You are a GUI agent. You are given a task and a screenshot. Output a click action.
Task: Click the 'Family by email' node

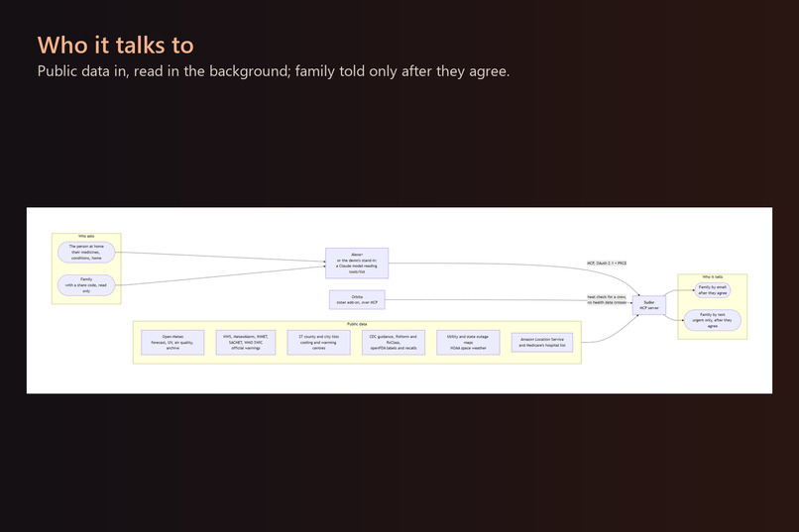point(713,290)
